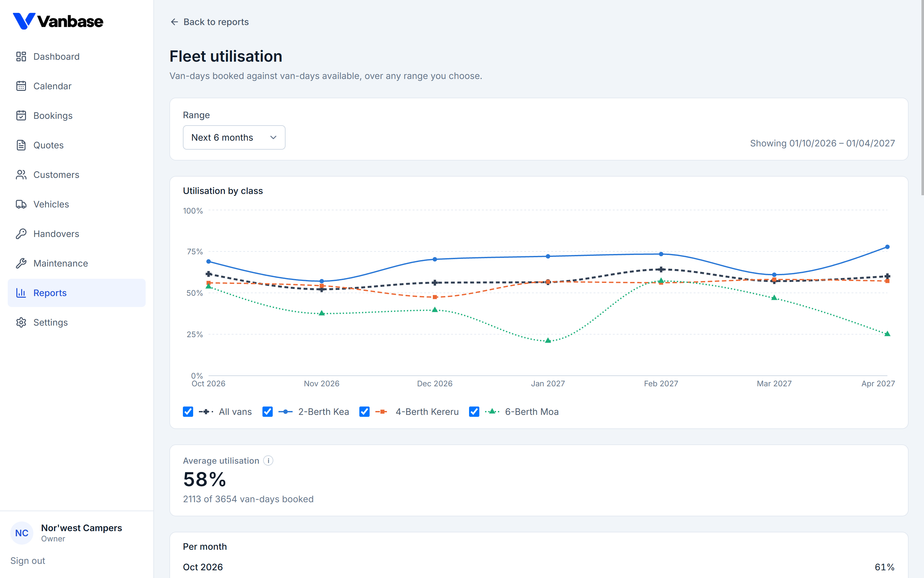Open the Nor'west Campers account name
The height and width of the screenshot is (578, 924).
click(x=81, y=528)
